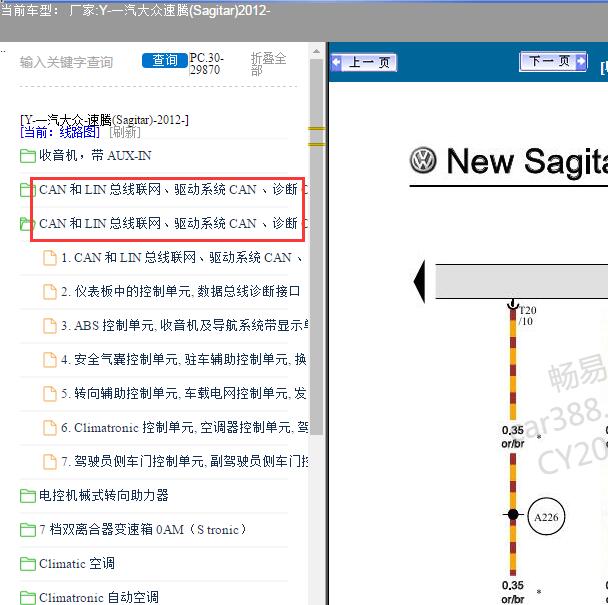The image size is (608, 605).
Task: Click the sidebar vertical scrollbar thumb
Action: click(316, 247)
